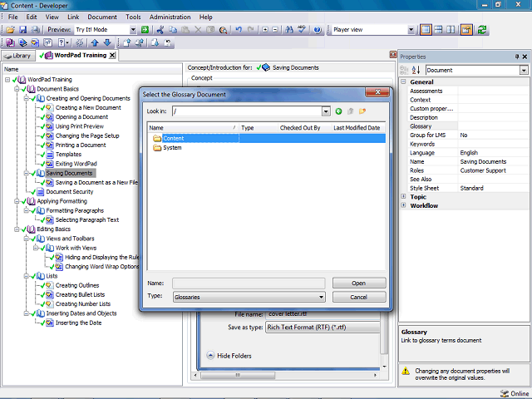The width and height of the screenshot is (532, 399).
Task: Sort properties alphabetically icon
Action: 416,70
